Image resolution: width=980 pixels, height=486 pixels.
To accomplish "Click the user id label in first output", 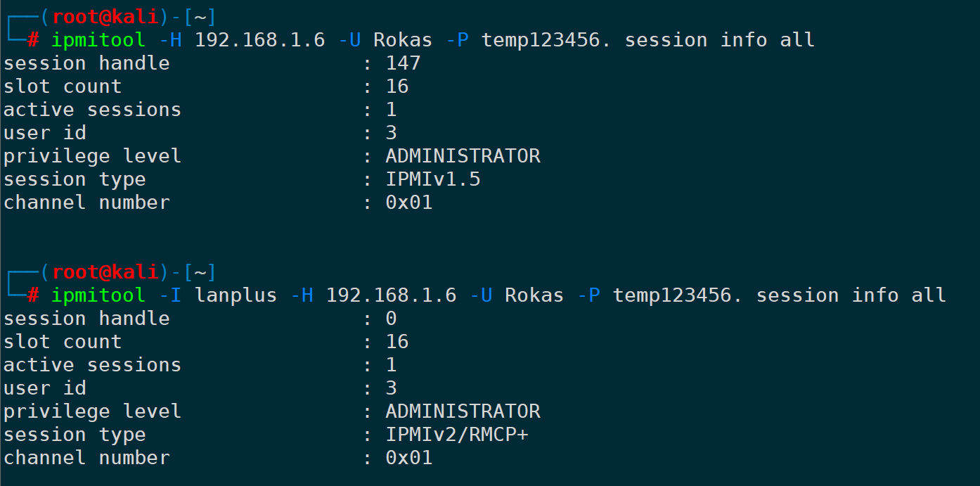I will [x=45, y=133].
